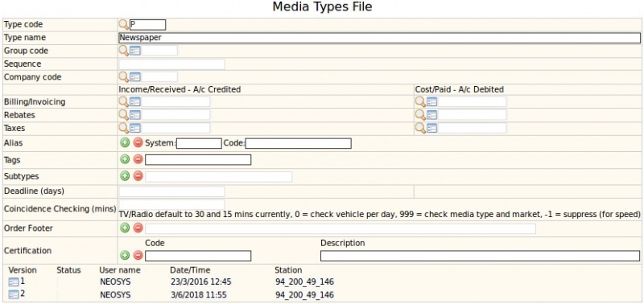Select date 23/3/2016 12:45
The height and width of the screenshot is (304, 644).
pyautogui.click(x=200, y=282)
